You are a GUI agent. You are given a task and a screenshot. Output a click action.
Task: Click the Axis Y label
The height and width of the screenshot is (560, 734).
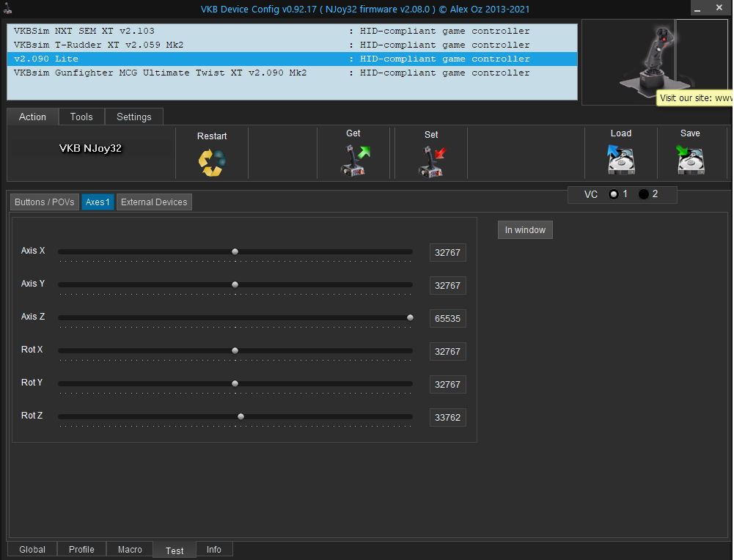tap(33, 284)
